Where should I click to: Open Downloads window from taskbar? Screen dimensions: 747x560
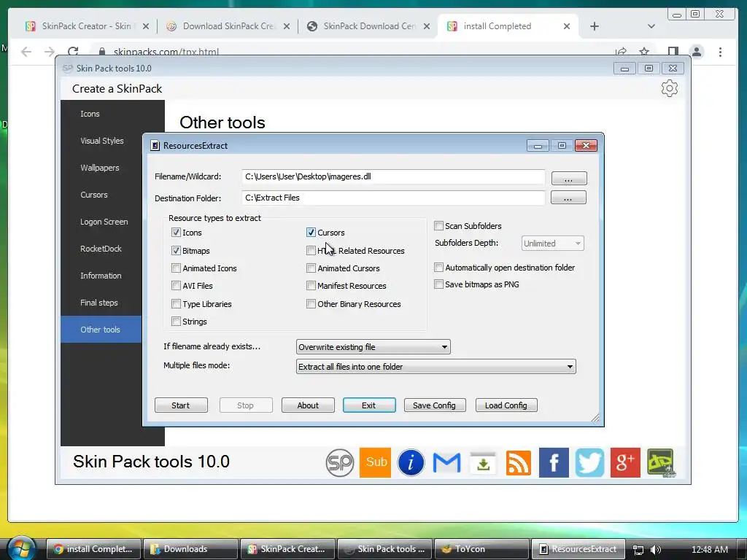click(x=190, y=549)
